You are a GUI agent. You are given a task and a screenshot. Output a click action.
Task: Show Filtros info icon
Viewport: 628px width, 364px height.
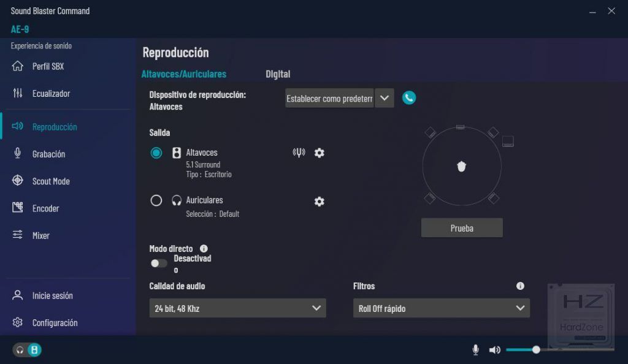(520, 286)
